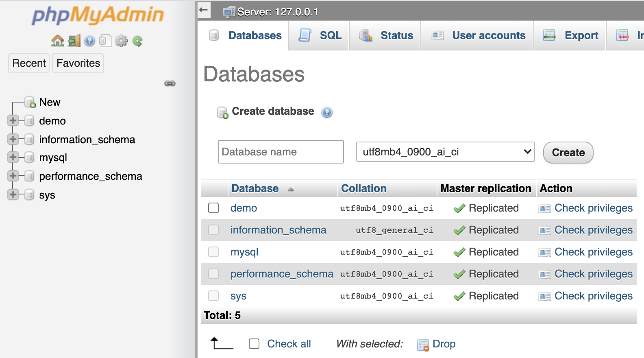Click the sort arrow beside Database column header
This screenshot has height=358, width=644.
pyautogui.click(x=290, y=189)
